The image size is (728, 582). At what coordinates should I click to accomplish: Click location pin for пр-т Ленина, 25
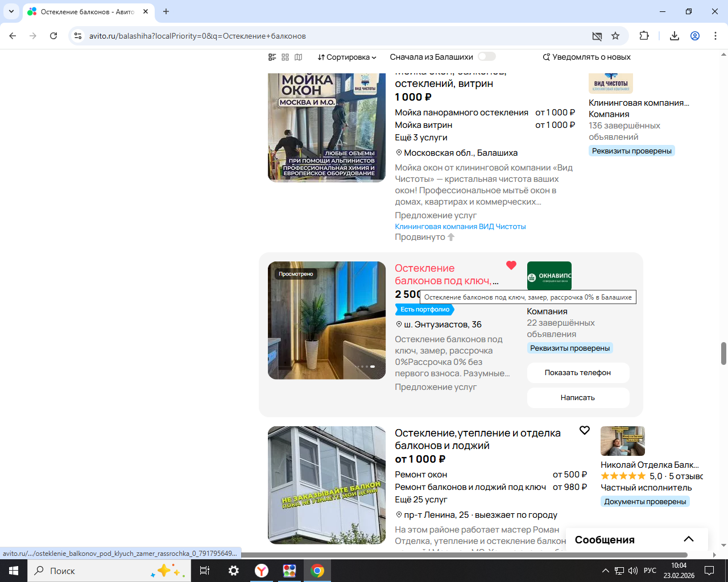(x=399, y=515)
